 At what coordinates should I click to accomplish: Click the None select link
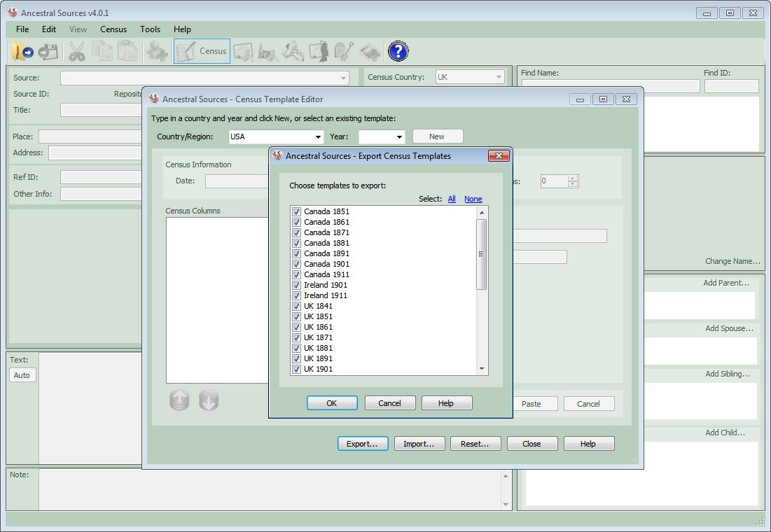pyautogui.click(x=473, y=199)
